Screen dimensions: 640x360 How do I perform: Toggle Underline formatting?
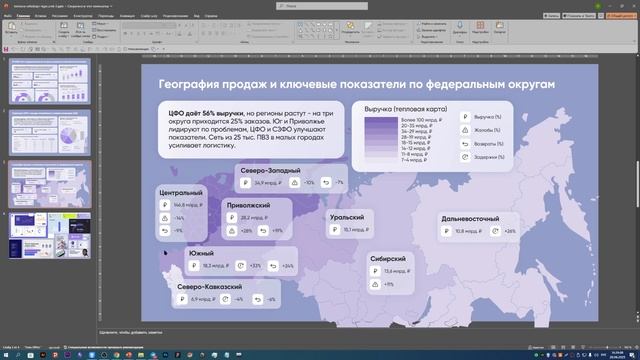click(138, 34)
